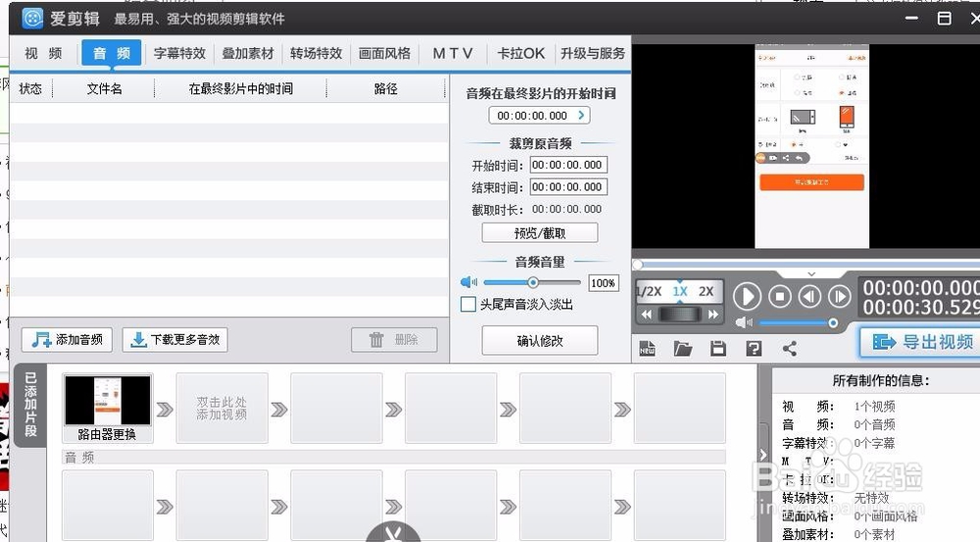Select the 音频 tab
980x542 pixels.
pyautogui.click(x=112, y=53)
